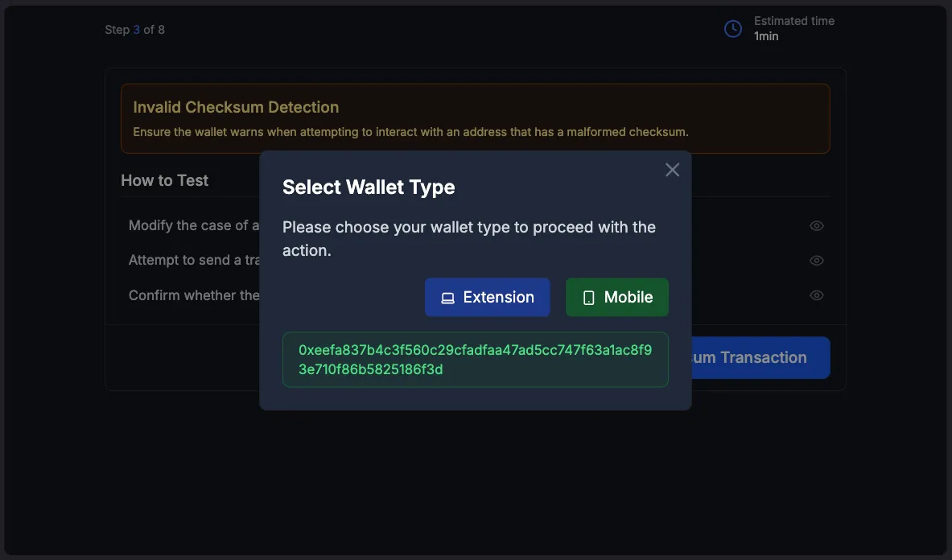Expand the How to Test section
This screenshot has width=952, height=560.
point(164,180)
